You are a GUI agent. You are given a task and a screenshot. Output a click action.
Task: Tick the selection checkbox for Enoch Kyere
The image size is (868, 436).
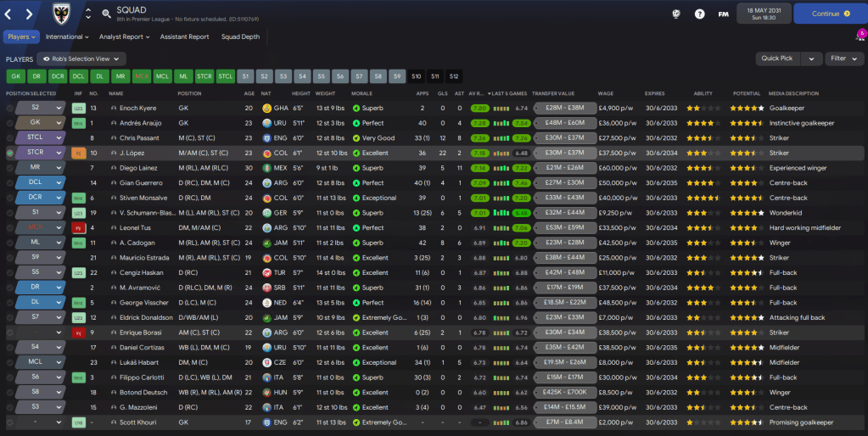click(10, 109)
